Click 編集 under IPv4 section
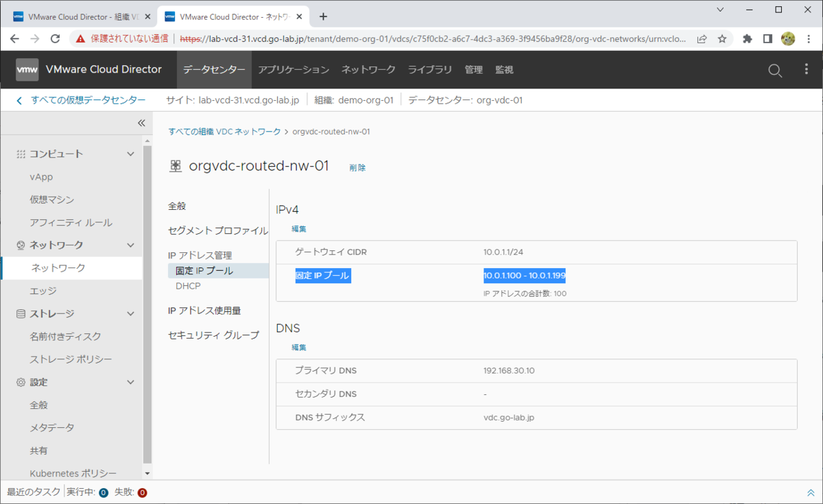Screen dimensions: 823x504 pyautogui.click(x=299, y=228)
